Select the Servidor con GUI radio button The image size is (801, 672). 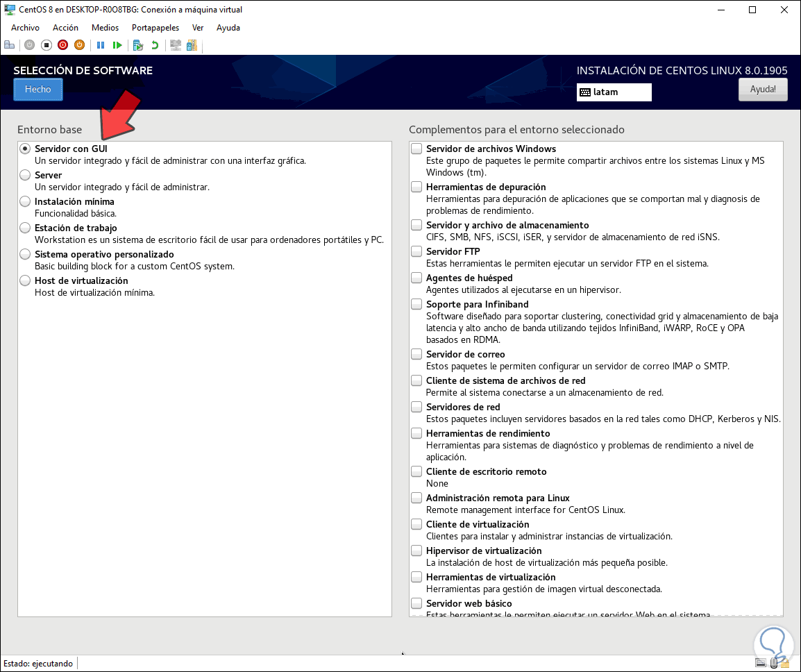[x=25, y=149]
